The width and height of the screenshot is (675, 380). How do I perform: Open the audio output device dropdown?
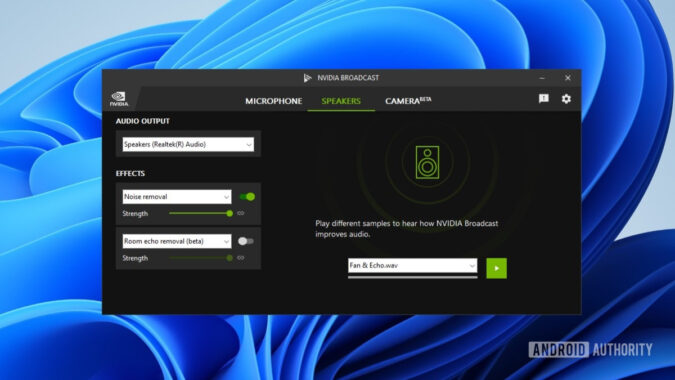pos(188,145)
